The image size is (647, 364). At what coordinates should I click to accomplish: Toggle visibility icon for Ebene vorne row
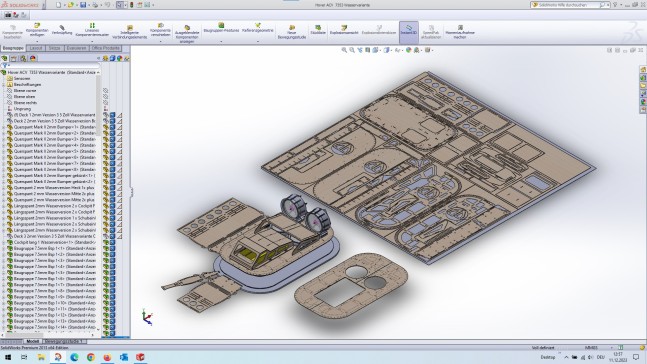point(106,90)
